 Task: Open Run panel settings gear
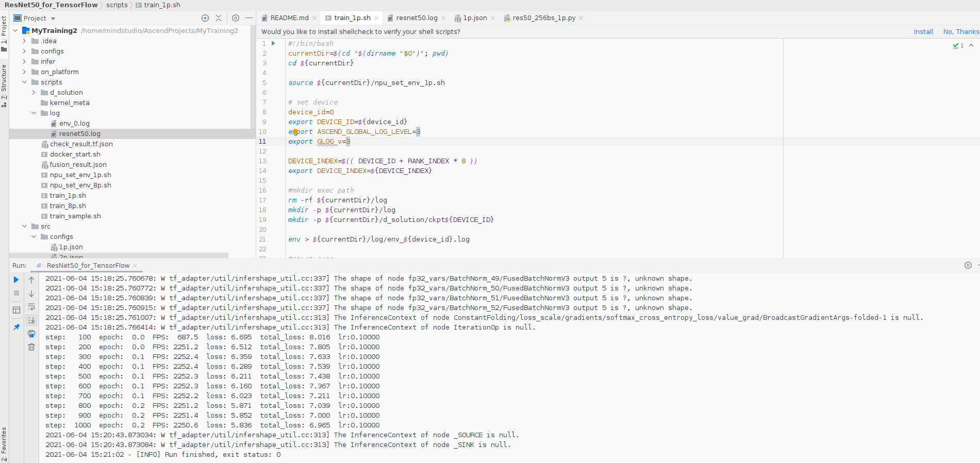tap(968, 265)
